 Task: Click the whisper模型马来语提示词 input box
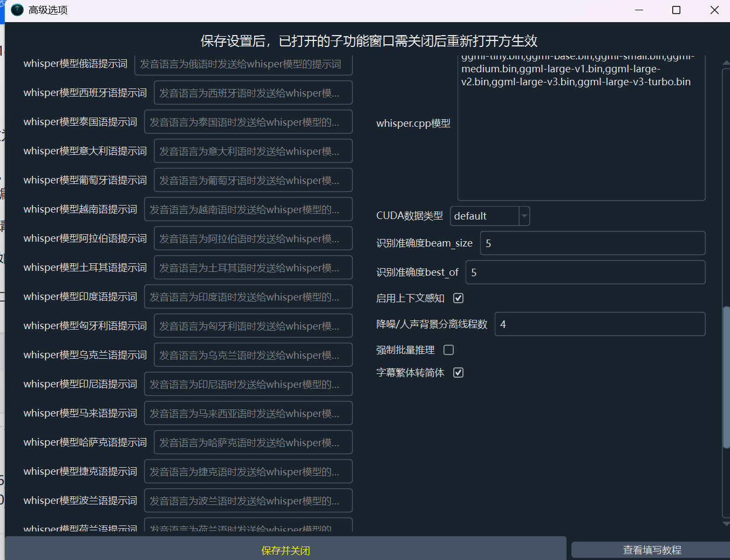click(248, 413)
